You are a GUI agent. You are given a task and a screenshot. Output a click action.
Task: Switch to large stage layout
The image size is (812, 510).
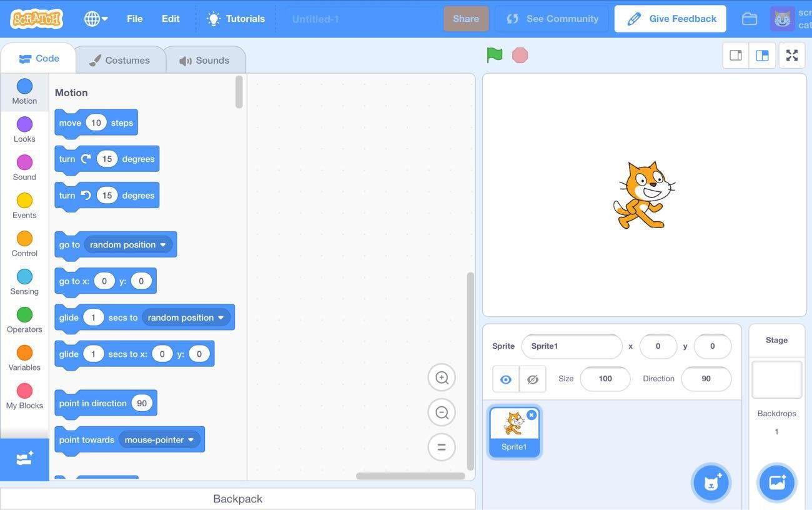(762, 55)
